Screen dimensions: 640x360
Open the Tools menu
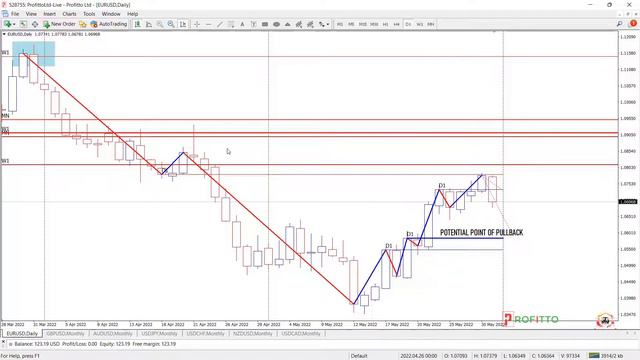89,14
